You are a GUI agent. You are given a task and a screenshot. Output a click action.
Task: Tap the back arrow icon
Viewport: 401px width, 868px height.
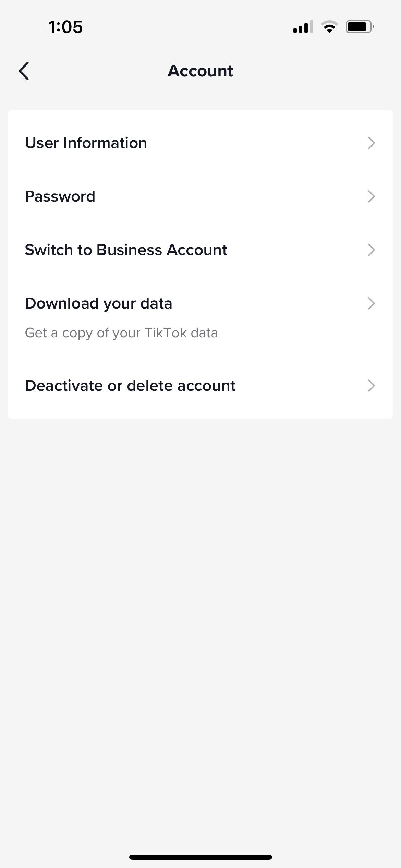point(24,71)
